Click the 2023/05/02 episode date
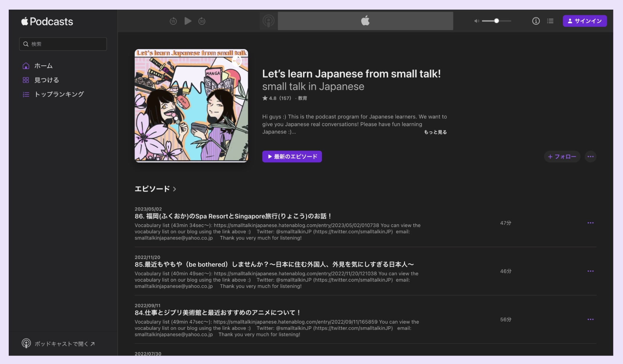 [x=148, y=209]
